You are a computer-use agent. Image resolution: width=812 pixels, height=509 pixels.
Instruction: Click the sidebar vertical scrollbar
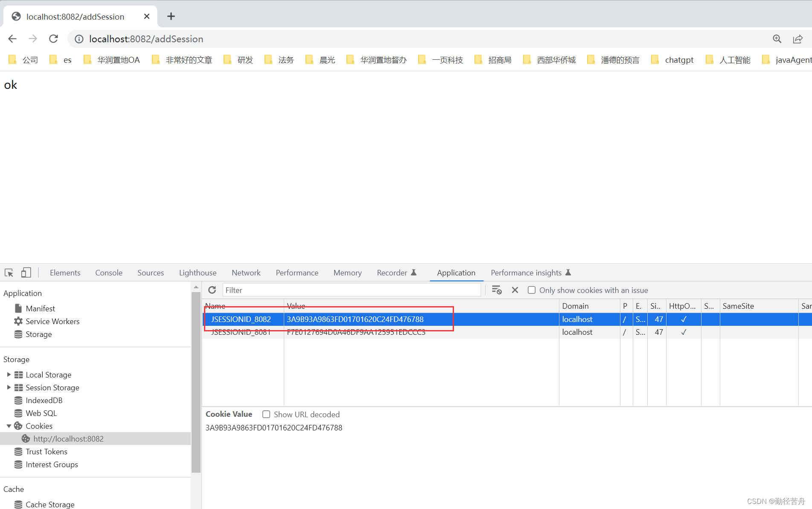tap(196, 382)
